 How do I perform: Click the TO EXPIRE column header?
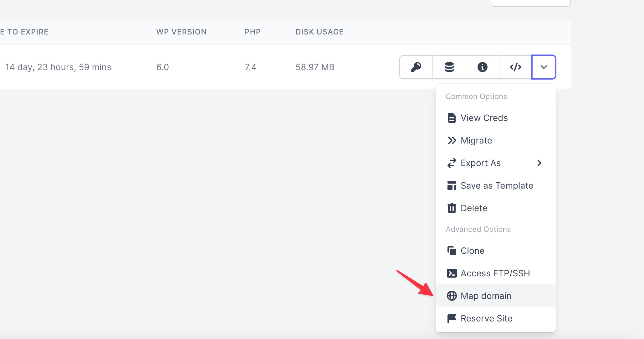[24, 32]
